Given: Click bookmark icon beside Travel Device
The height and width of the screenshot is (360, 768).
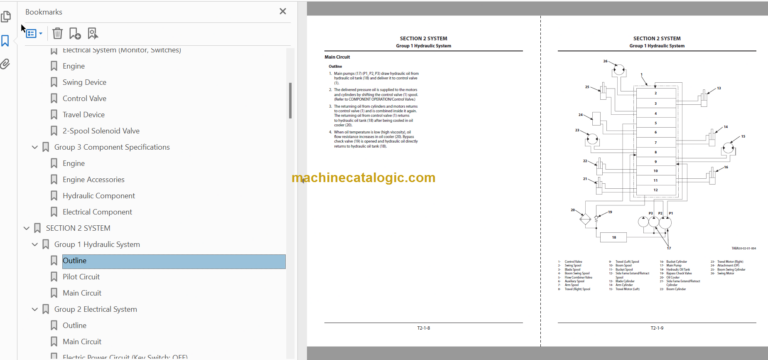Looking at the screenshot, I should coord(54,115).
